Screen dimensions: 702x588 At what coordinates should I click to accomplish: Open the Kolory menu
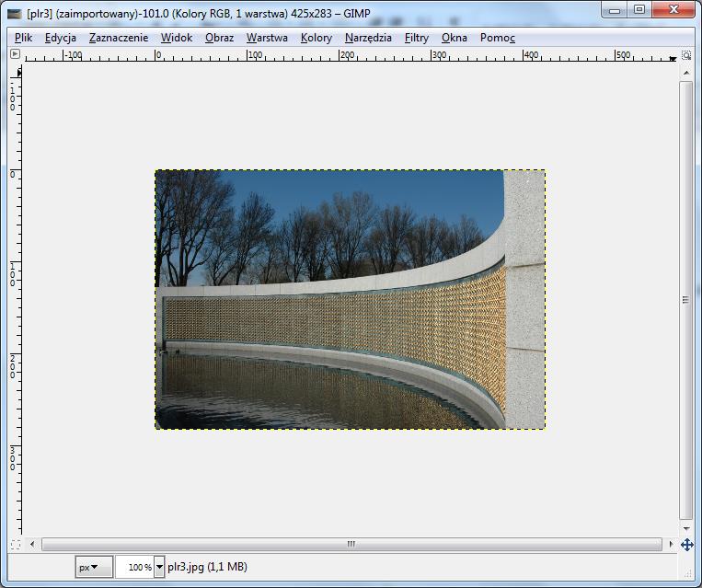pos(316,38)
